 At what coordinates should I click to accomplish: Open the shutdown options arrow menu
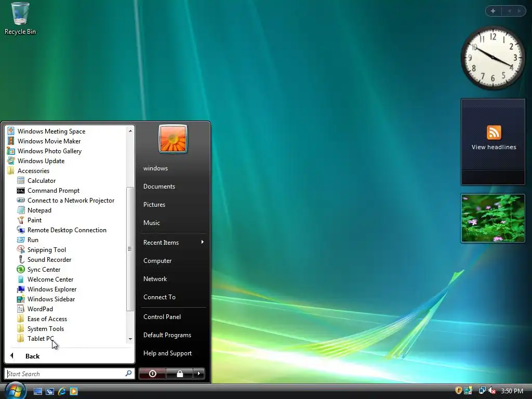click(x=199, y=374)
